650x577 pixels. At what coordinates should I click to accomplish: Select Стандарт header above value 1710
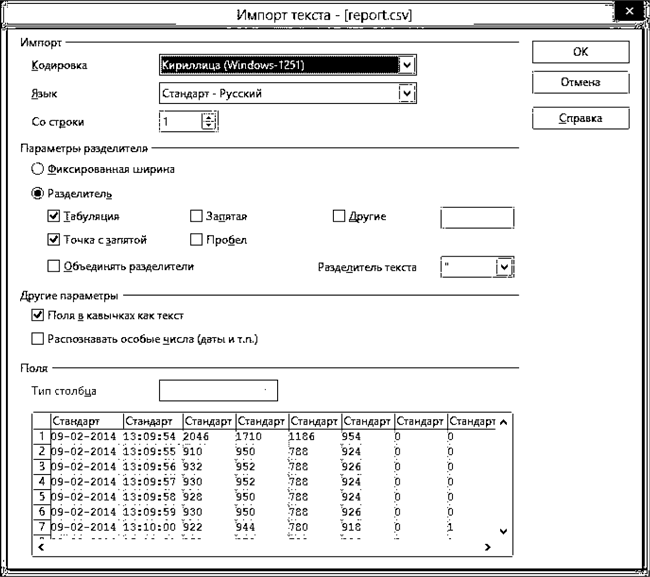click(x=262, y=421)
